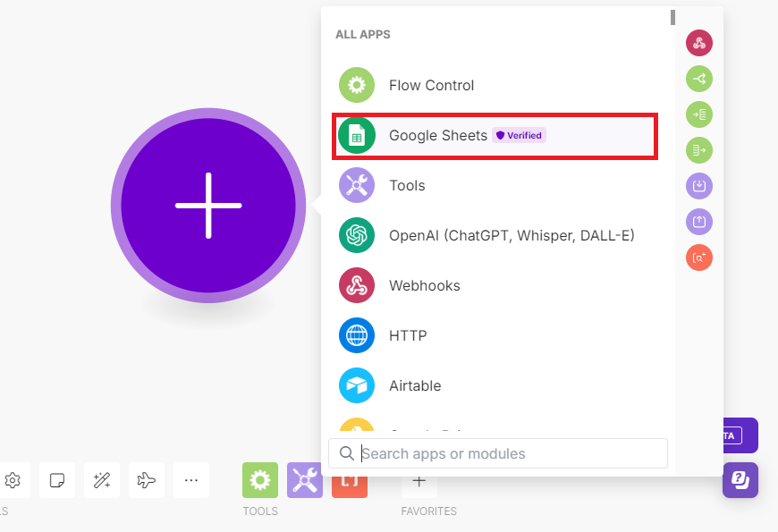778x532 pixels.
Task: Click the FAVORITES label
Action: [x=428, y=511]
